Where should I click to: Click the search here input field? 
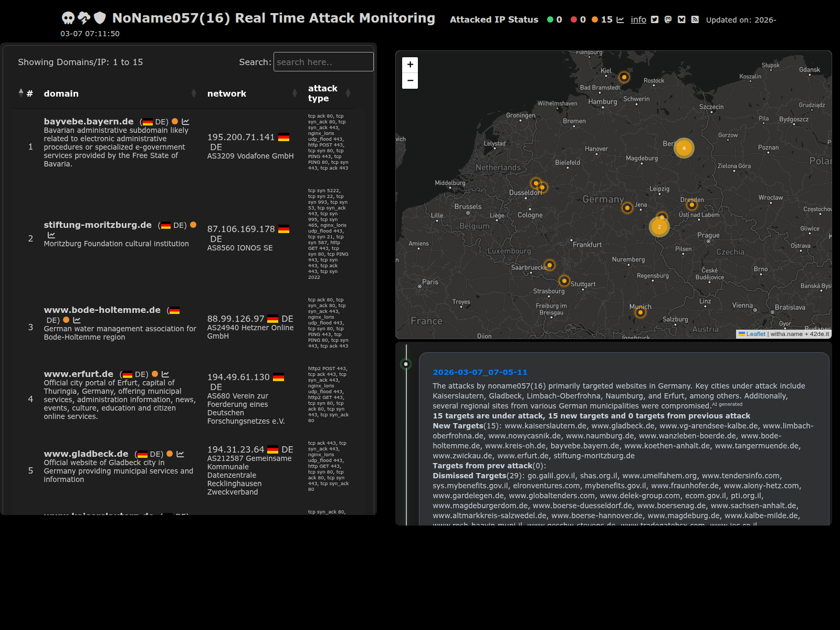pyautogui.click(x=323, y=62)
